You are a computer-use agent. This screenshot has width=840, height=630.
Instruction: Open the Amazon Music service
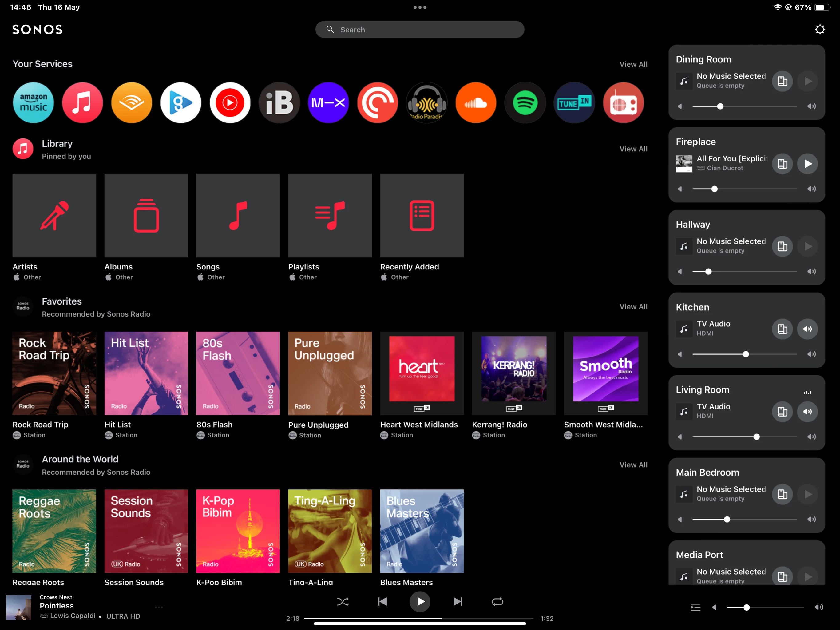34,103
